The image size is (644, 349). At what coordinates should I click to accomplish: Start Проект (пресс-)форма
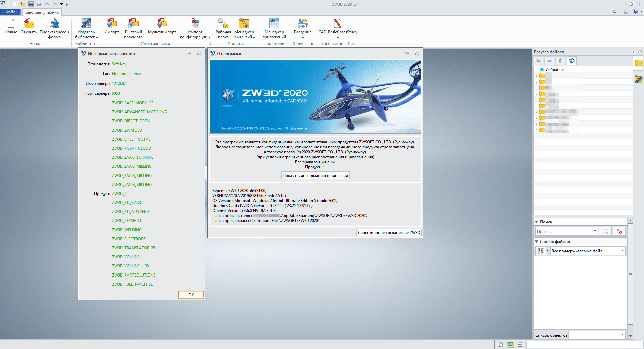coord(54,29)
